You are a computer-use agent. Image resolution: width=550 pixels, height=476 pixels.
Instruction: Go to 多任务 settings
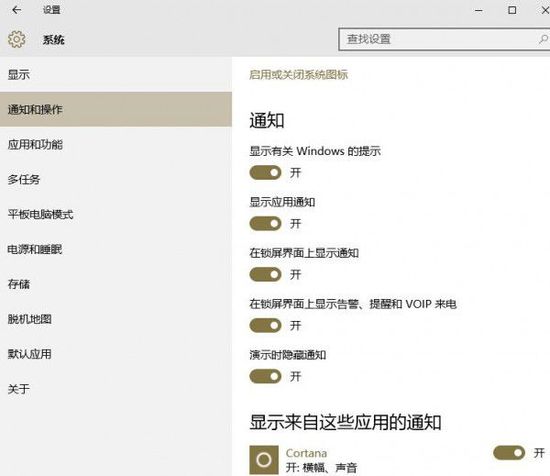click(116, 179)
